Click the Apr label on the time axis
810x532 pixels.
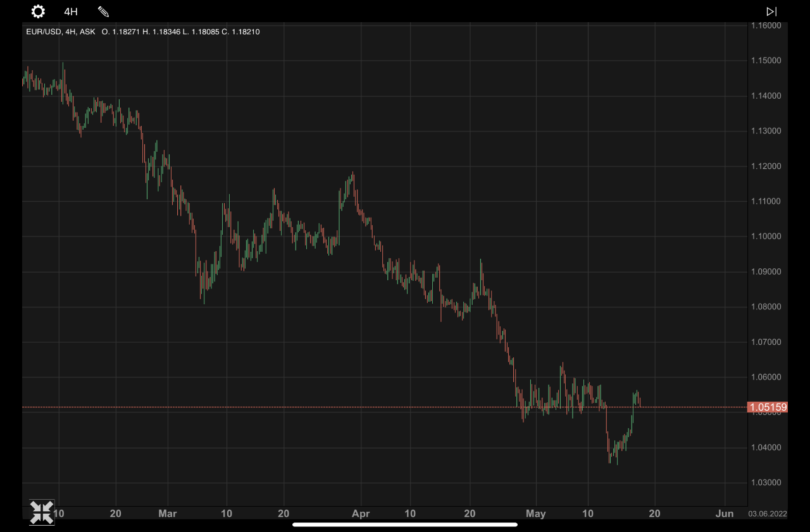[x=361, y=514]
